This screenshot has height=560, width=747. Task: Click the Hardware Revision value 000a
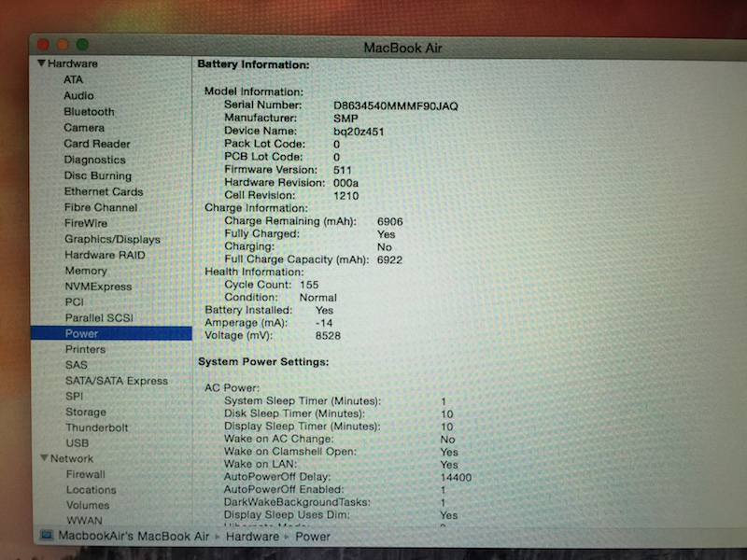345,183
